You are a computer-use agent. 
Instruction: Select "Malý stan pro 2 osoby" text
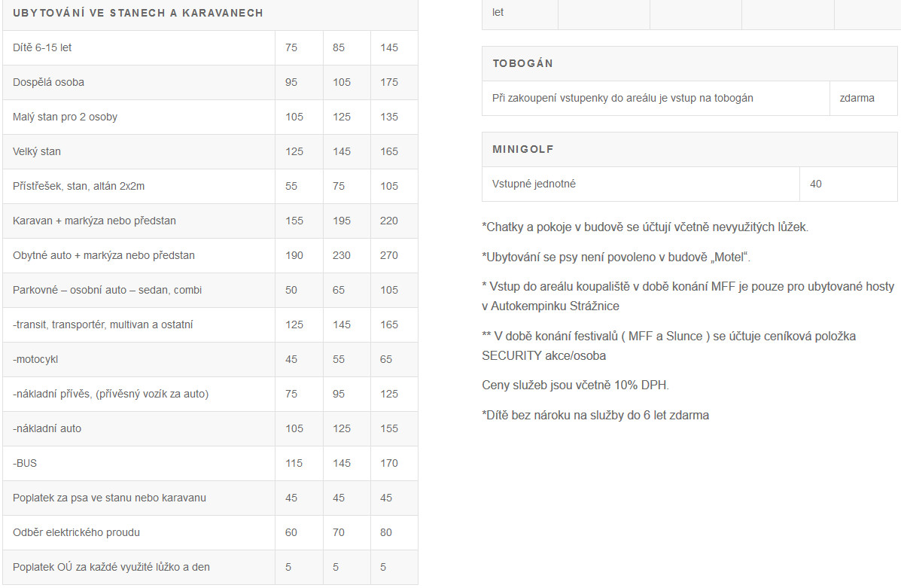coord(65,117)
